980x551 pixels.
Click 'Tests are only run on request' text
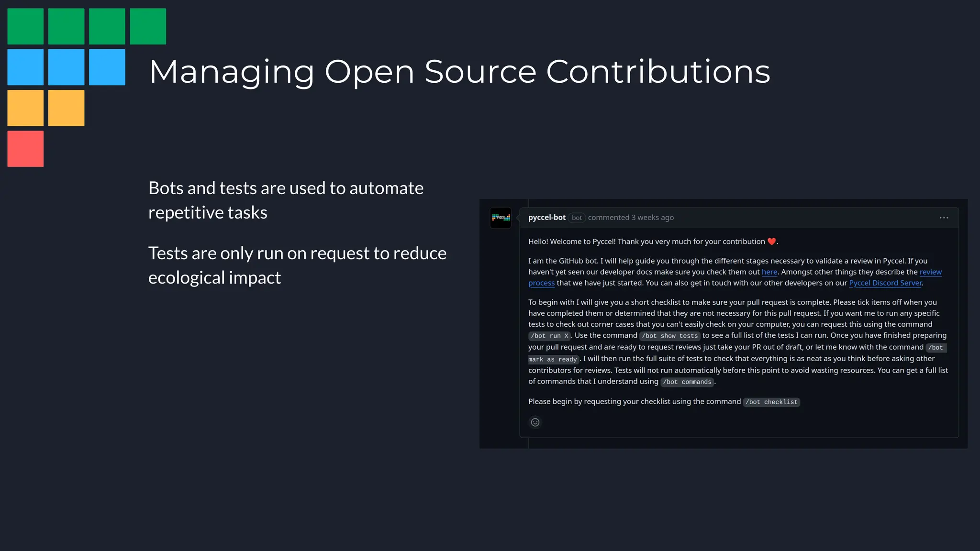pyautogui.click(x=259, y=253)
